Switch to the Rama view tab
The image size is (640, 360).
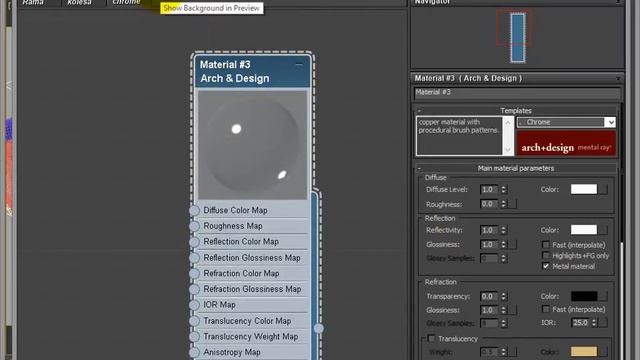click(x=33, y=2)
